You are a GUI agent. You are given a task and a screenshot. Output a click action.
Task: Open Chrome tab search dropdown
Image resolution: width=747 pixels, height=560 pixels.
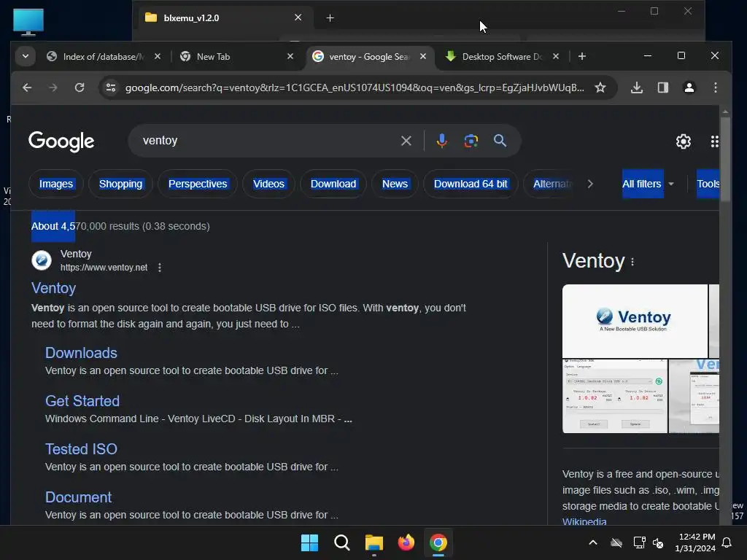[26, 56]
